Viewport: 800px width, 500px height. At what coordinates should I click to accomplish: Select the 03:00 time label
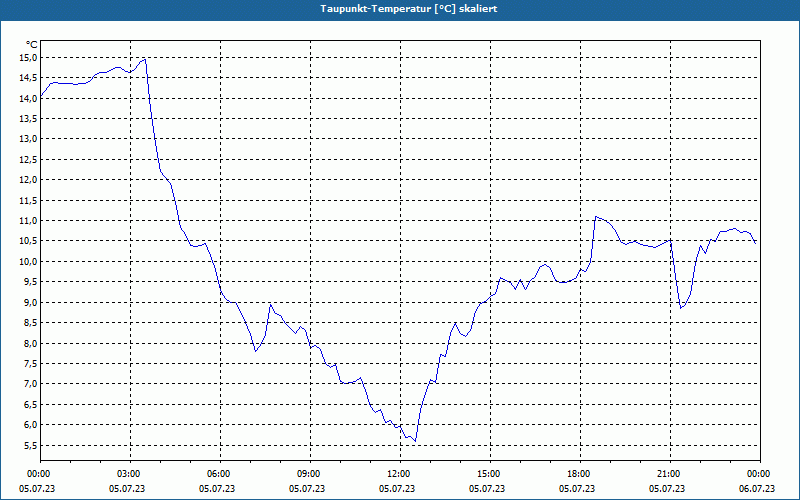point(129,474)
